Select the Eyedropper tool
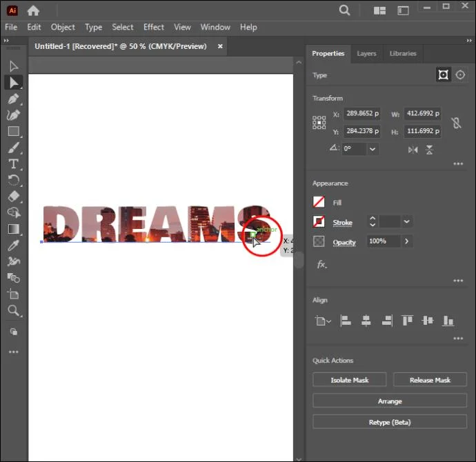The height and width of the screenshot is (462, 476). [13, 245]
